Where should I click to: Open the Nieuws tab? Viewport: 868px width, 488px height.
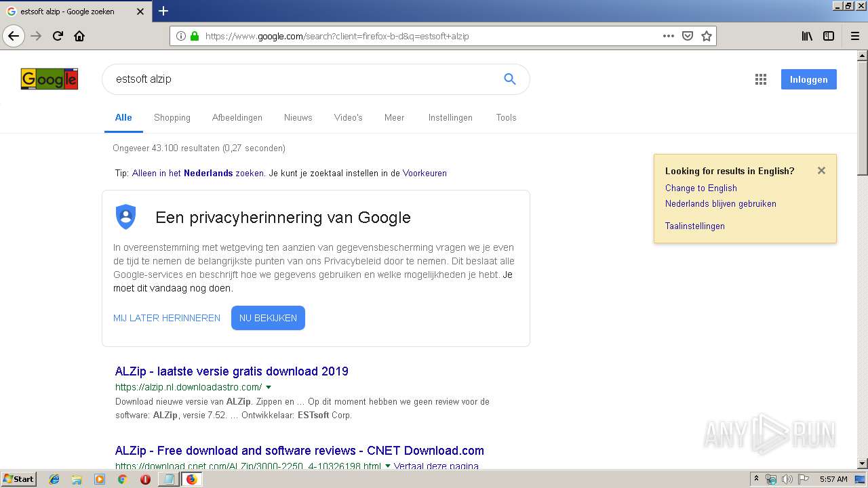click(x=298, y=117)
